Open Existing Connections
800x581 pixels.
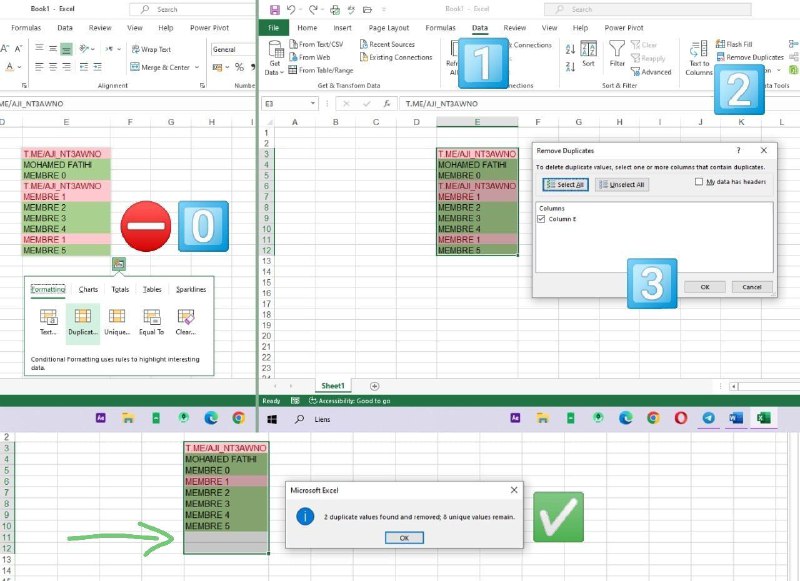click(x=396, y=57)
